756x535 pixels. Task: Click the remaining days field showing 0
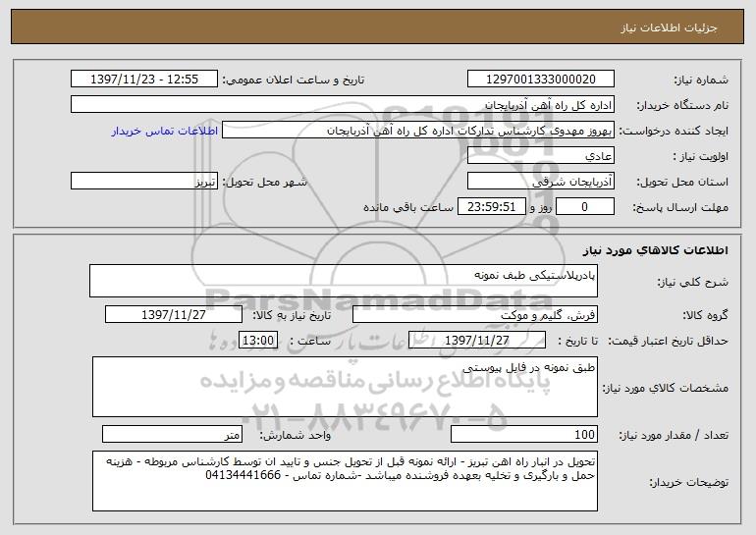(585, 207)
